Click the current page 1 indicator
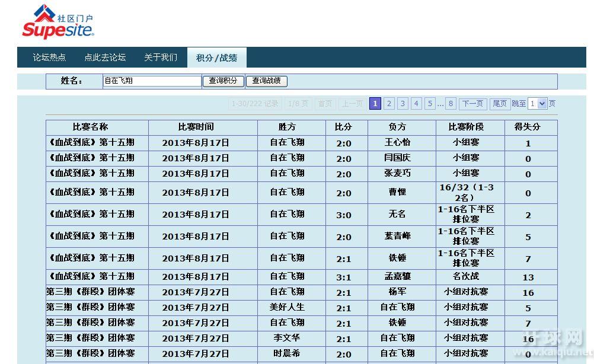 click(x=375, y=104)
